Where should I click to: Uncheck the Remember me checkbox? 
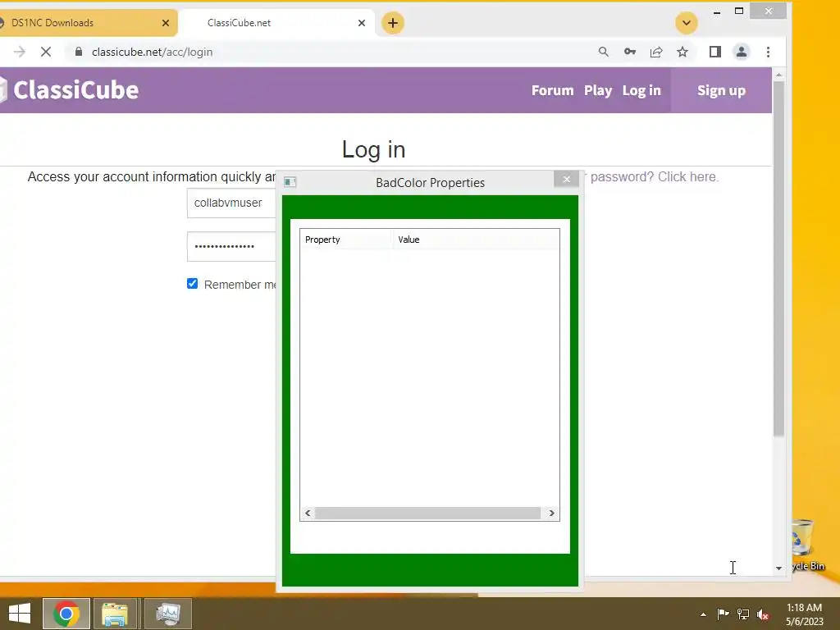pyautogui.click(x=192, y=283)
